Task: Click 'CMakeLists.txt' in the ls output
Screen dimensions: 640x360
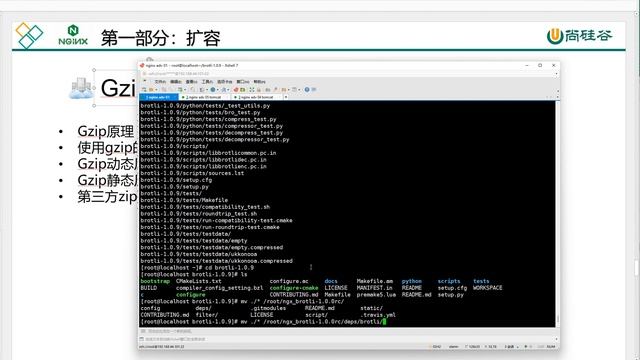Action: pyautogui.click(x=198, y=281)
